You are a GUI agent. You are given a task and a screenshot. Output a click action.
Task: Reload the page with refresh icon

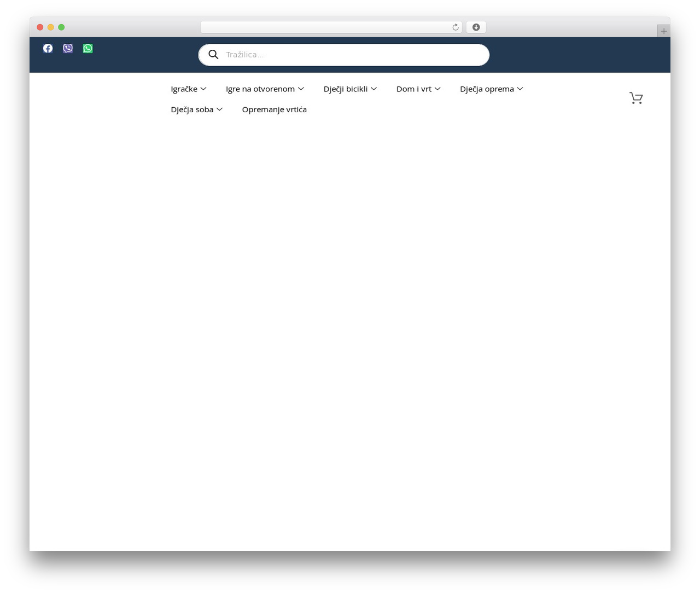456,27
